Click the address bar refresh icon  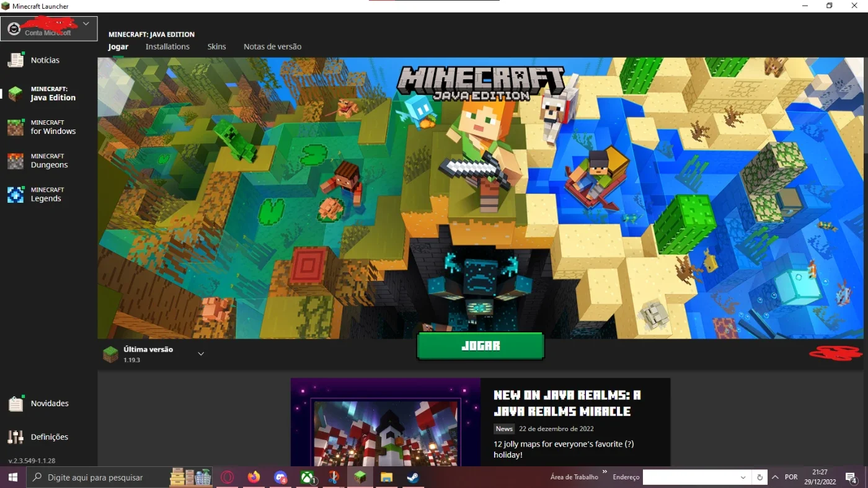(759, 477)
